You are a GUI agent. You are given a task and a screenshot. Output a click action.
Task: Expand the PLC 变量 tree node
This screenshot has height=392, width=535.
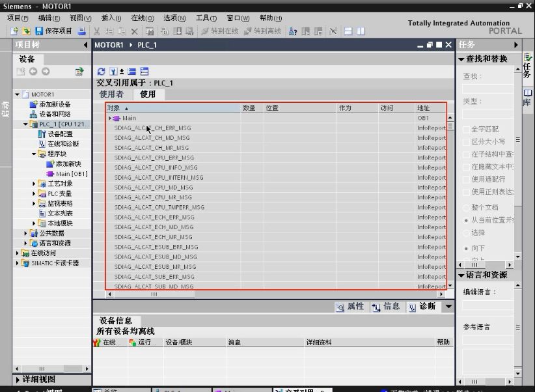pos(34,193)
